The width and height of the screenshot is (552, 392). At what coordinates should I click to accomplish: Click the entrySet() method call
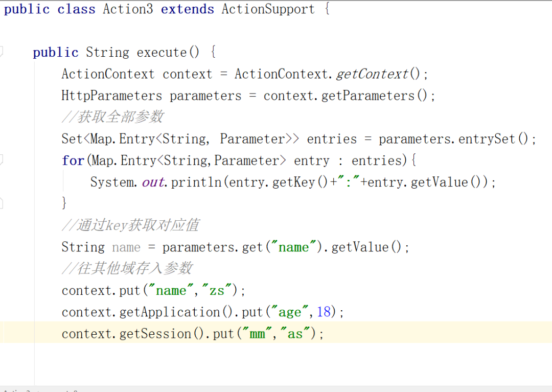coord(493,139)
